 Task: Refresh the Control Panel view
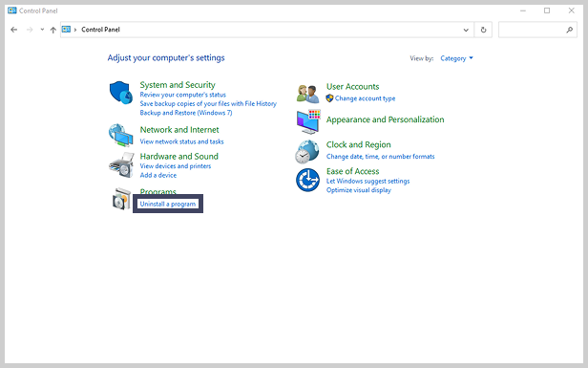coord(483,30)
